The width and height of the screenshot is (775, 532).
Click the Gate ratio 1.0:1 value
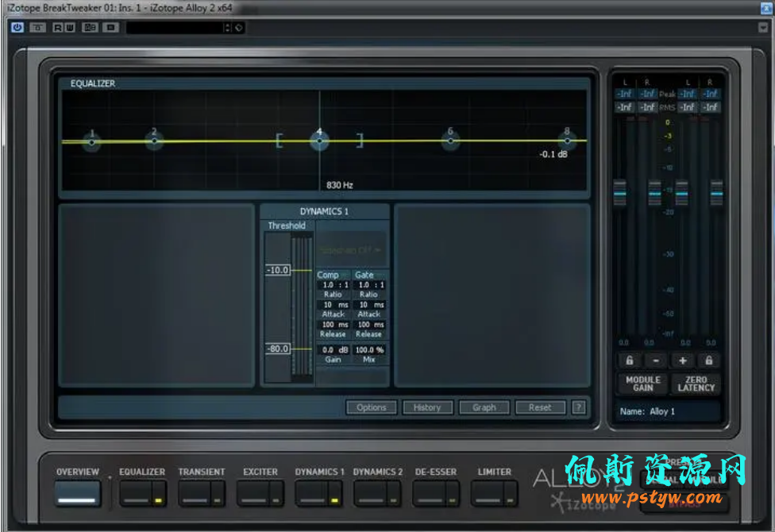coord(371,285)
